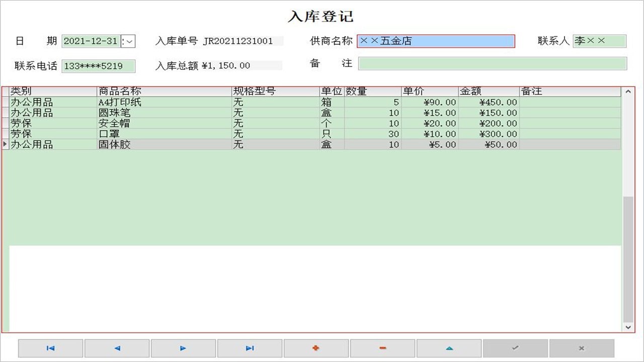Click the 供商名称 supplier name field

tap(436, 41)
